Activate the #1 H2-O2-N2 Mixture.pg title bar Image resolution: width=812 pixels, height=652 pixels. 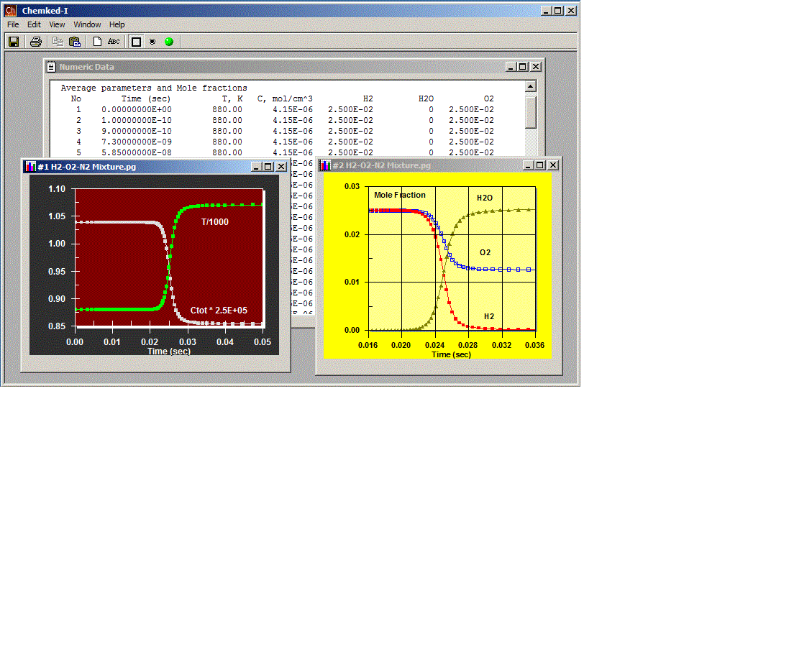point(144,166)
